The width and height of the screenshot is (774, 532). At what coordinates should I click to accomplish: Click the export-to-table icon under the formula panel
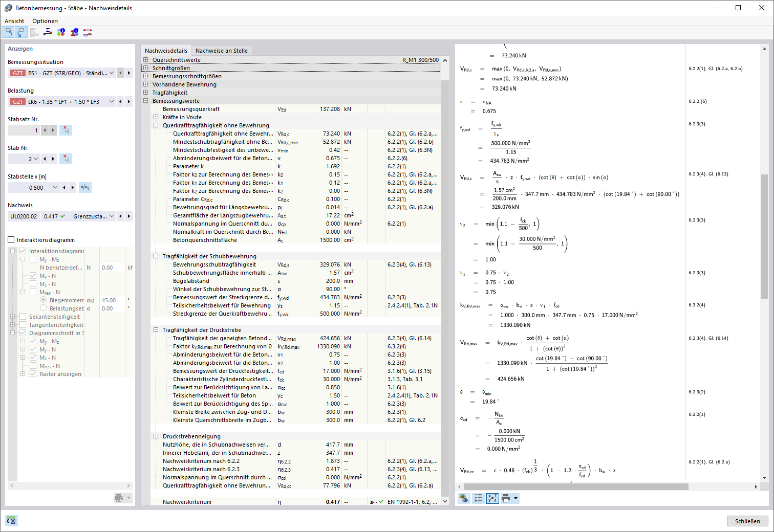pyautogui.click(x=464, y=498)
